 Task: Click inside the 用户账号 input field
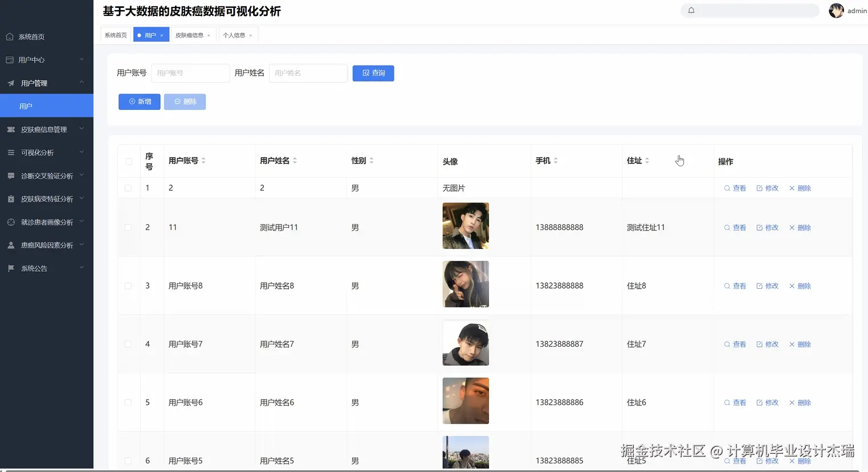[x=190, y=73]
